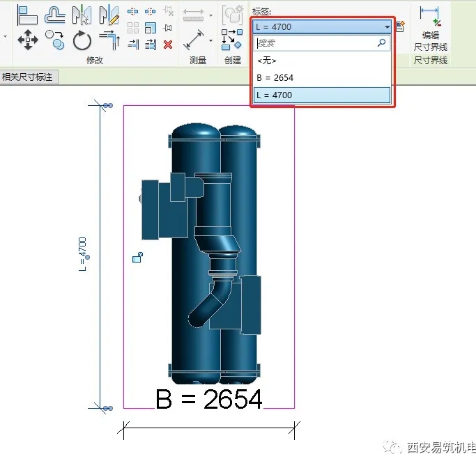This screenshot has width=476, height=454.
Task: Click the Pin tool icon
Action: 167,28
